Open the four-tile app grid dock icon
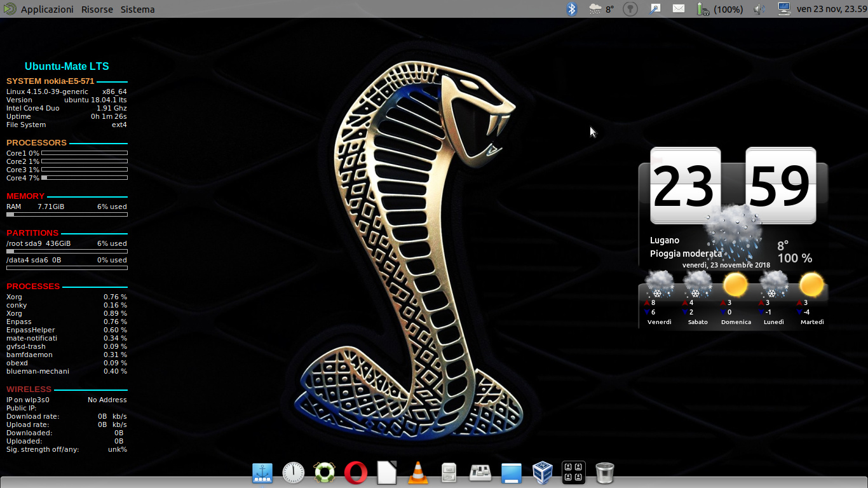Image resolution: width=868 pixels, height=488 pixels. point(574,473)
